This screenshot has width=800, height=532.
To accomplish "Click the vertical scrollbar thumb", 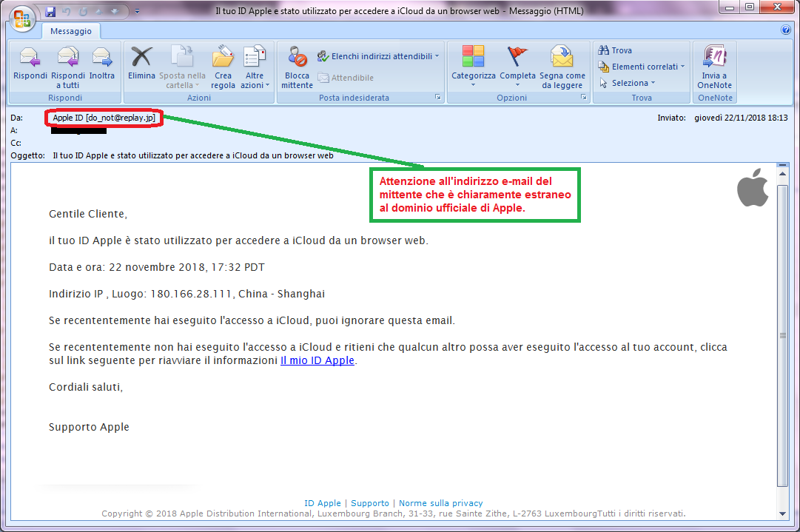I will pyautogui.click(x=782, y=336).
